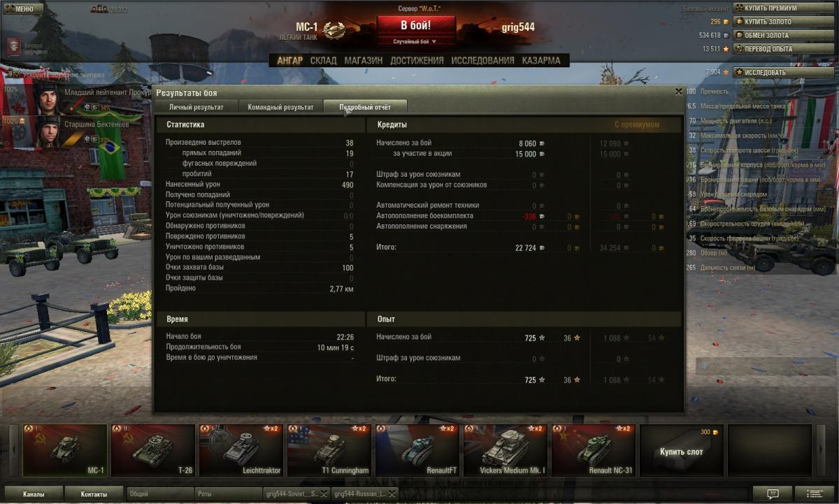
Task: Select the T-26 tank in the carousel
Action: pyautogui.click(x=153, y=450)
